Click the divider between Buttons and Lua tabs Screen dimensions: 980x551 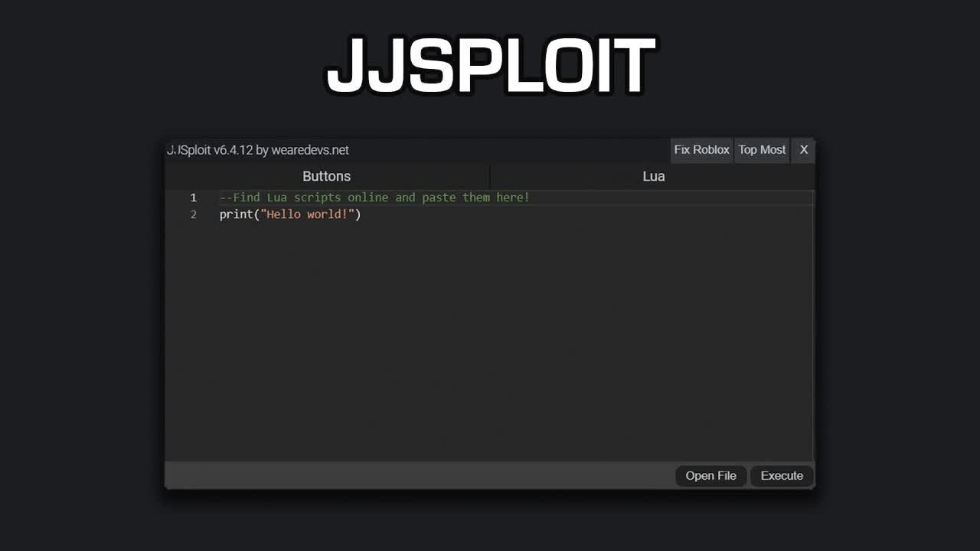(491, 176)
